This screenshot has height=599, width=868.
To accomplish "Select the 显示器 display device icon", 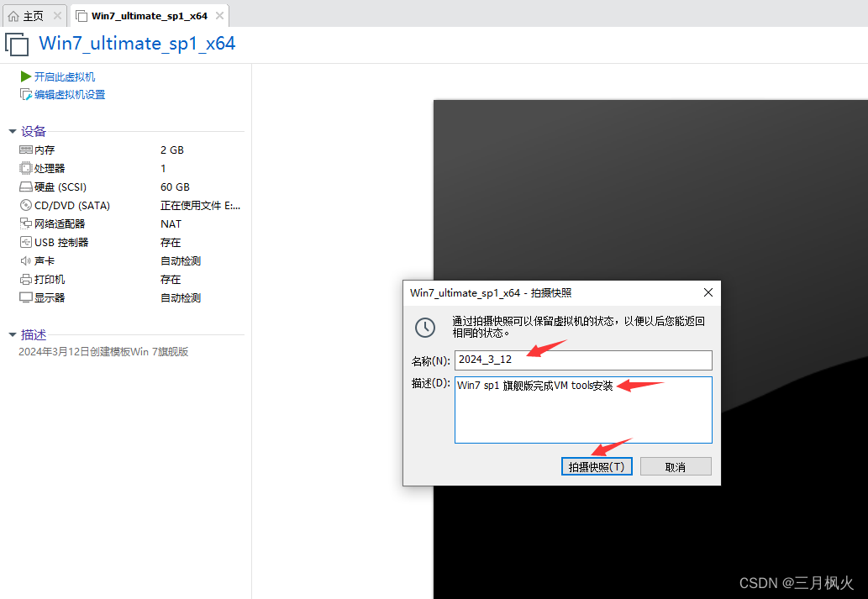I will tap(27, 297).
